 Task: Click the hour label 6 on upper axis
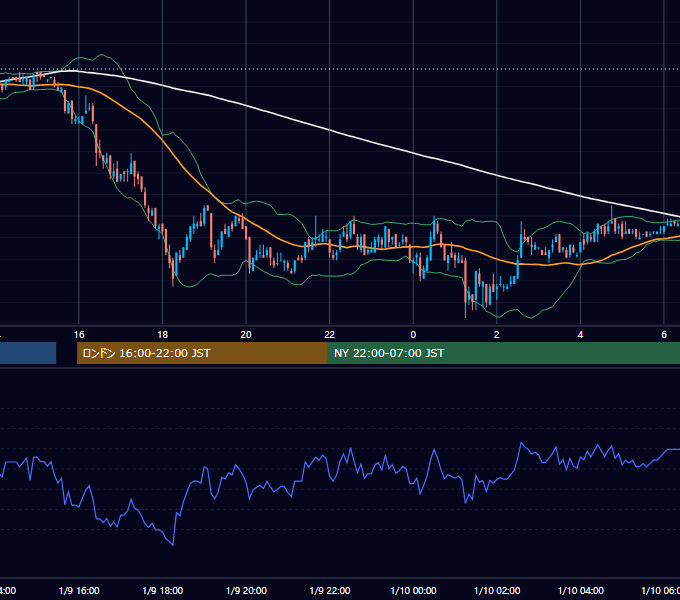[x=664, y=334]
